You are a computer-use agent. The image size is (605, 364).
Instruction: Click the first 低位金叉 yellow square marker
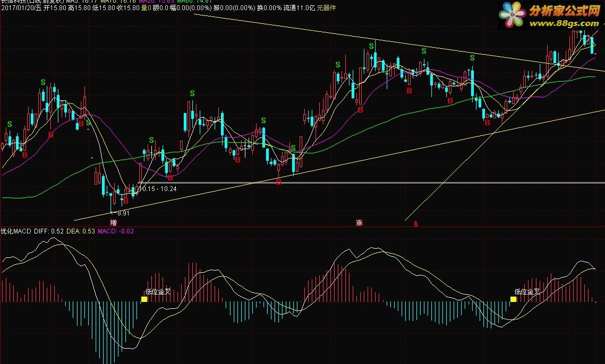[144, 299]
